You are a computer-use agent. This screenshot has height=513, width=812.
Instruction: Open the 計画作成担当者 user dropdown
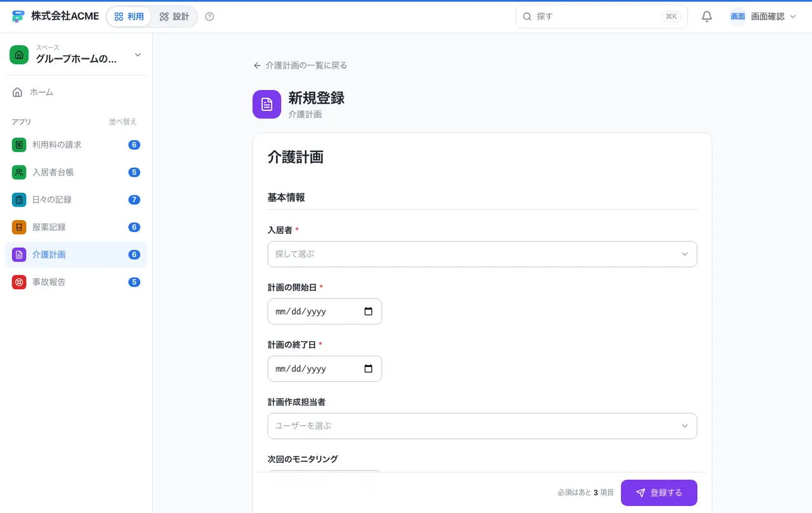(x=482, y=425)
